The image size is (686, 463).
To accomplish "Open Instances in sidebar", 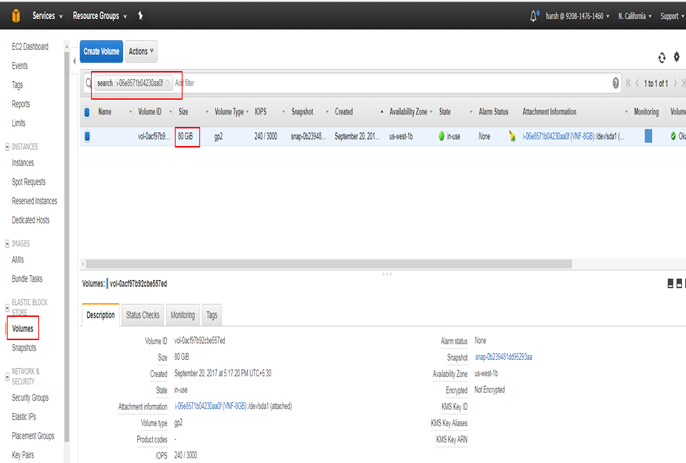I will 23,163.
